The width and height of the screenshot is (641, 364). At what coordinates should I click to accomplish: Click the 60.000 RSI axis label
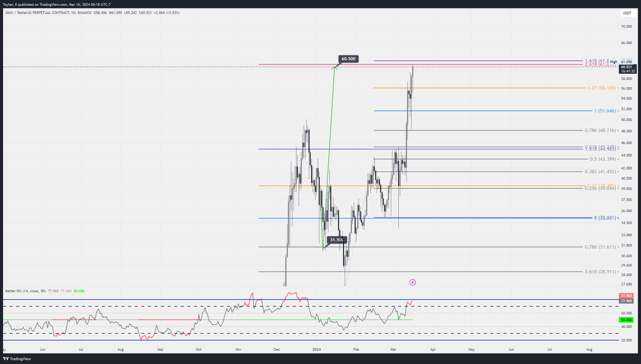(626, 313)
